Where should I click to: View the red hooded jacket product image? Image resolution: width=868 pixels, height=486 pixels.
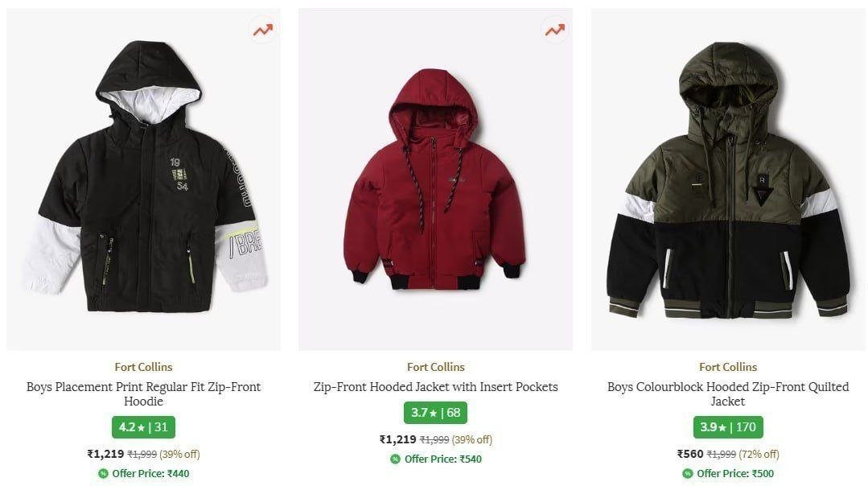click(x=435, y=177)
